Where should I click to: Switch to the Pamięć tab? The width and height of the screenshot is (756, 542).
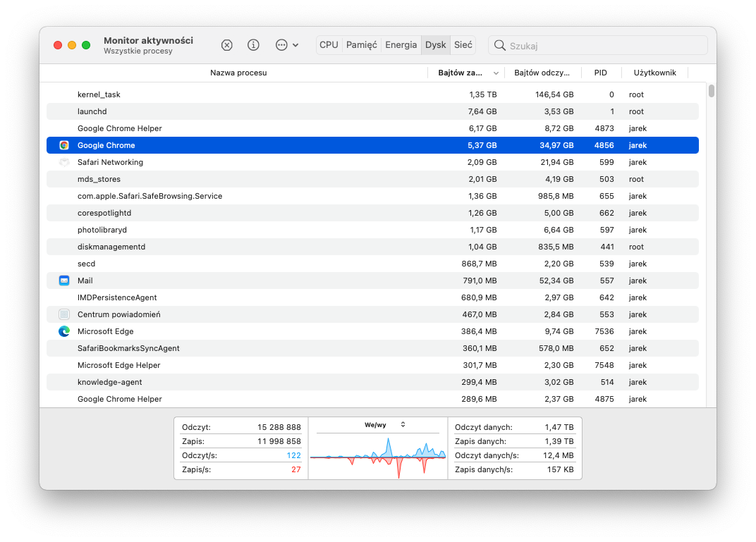click(x=362, y=45)
